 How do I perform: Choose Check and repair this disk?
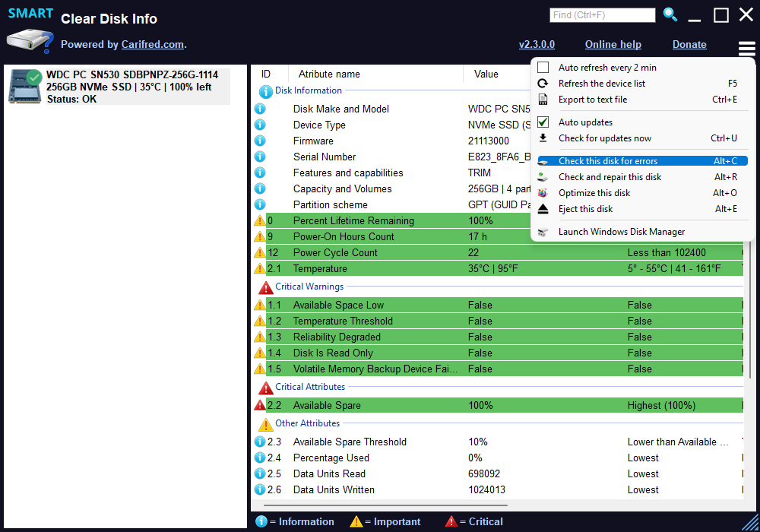tap(610, 177)
